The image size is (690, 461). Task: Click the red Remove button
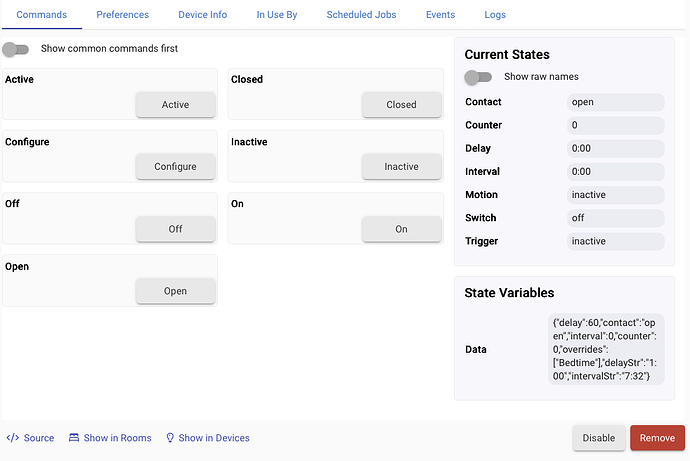click(x=657, y=438)
